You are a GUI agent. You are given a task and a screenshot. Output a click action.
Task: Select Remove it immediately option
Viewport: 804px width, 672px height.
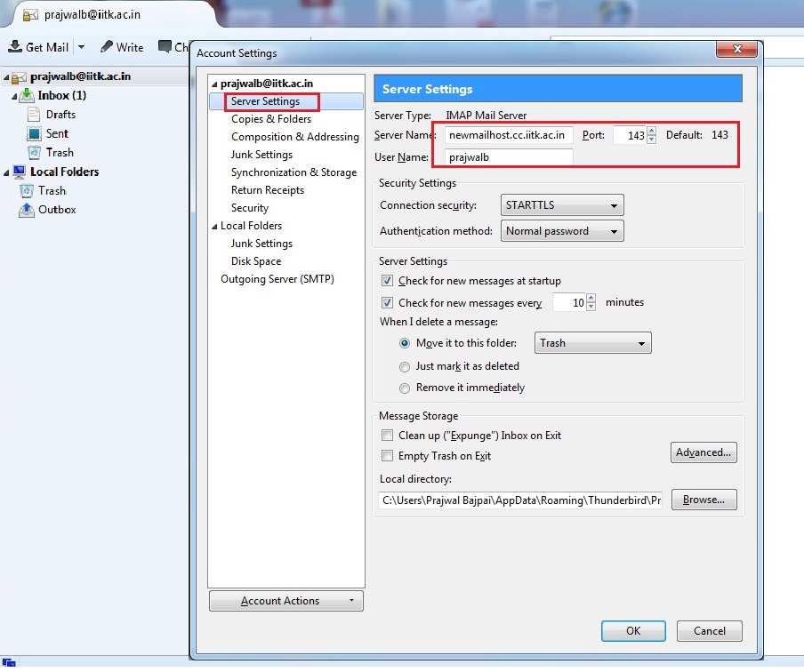click(405, 388)
